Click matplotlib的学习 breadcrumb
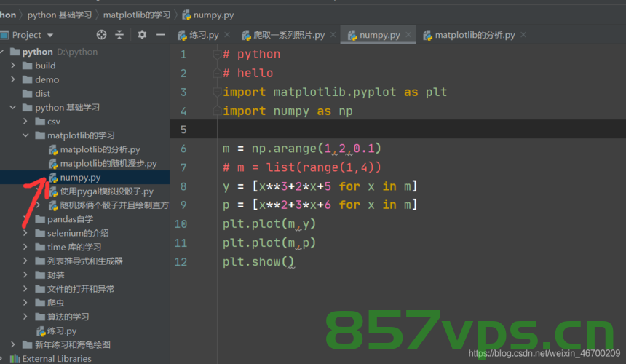 137,15
